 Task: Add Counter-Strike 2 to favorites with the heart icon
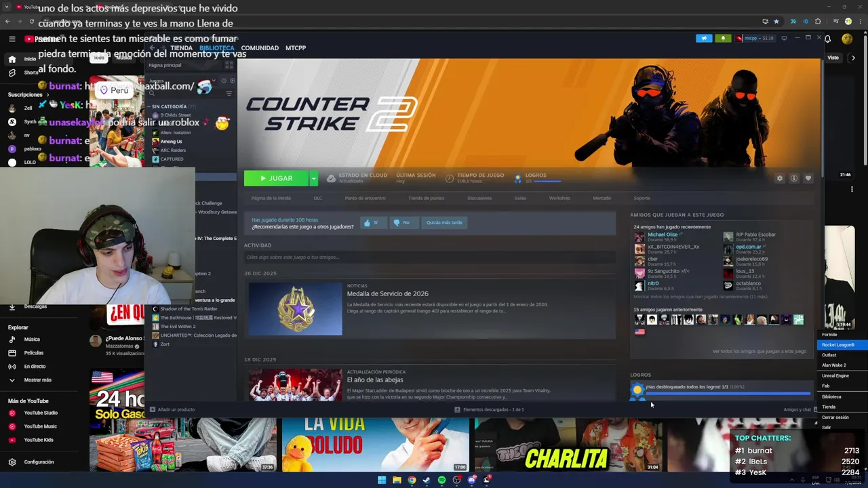click(x=808, y=178)
